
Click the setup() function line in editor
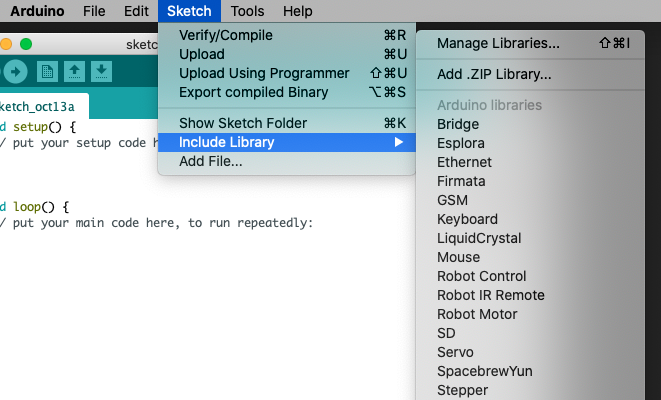pos(38,127)
